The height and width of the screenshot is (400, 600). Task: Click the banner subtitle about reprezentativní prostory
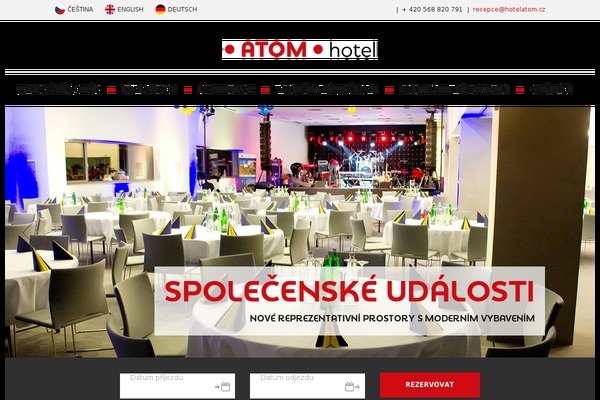coord(392,318)
